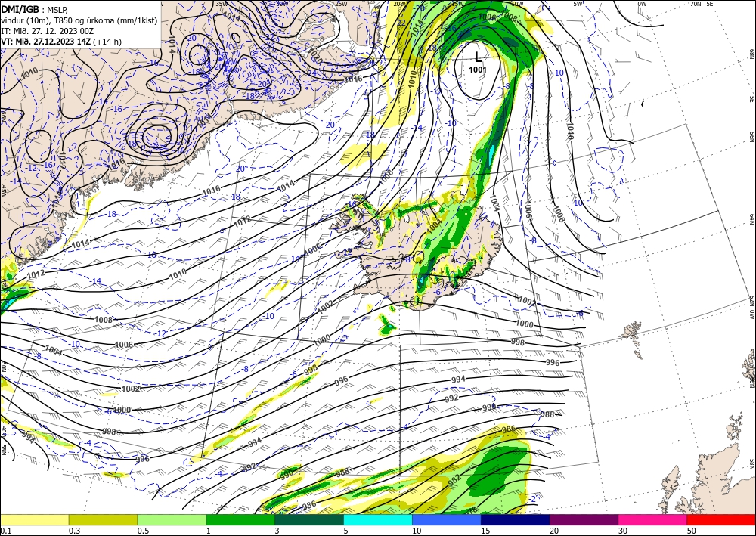
Task: Click the '35W' longitude label at top
Action: pos(221,4)
